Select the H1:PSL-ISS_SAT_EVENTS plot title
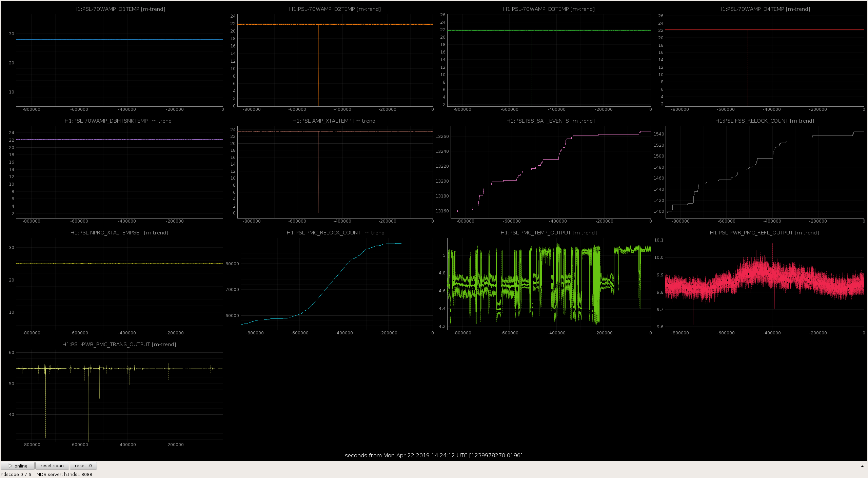This screenshot has width=868, height=478. [551, 121]
